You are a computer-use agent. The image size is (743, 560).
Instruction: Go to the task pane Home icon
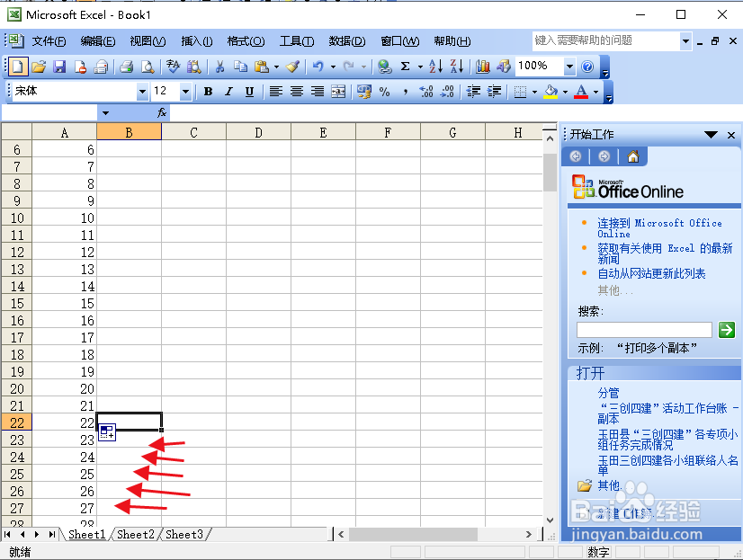[633, 156]
